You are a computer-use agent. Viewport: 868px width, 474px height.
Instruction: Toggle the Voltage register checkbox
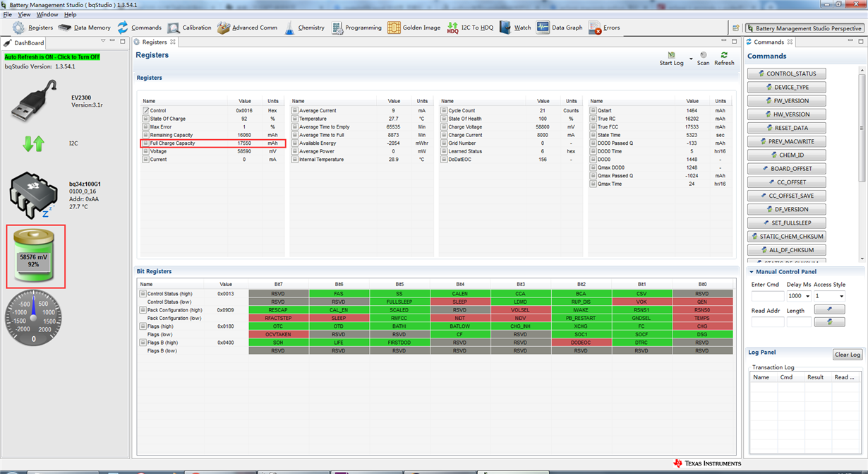[x=145, y=151]
